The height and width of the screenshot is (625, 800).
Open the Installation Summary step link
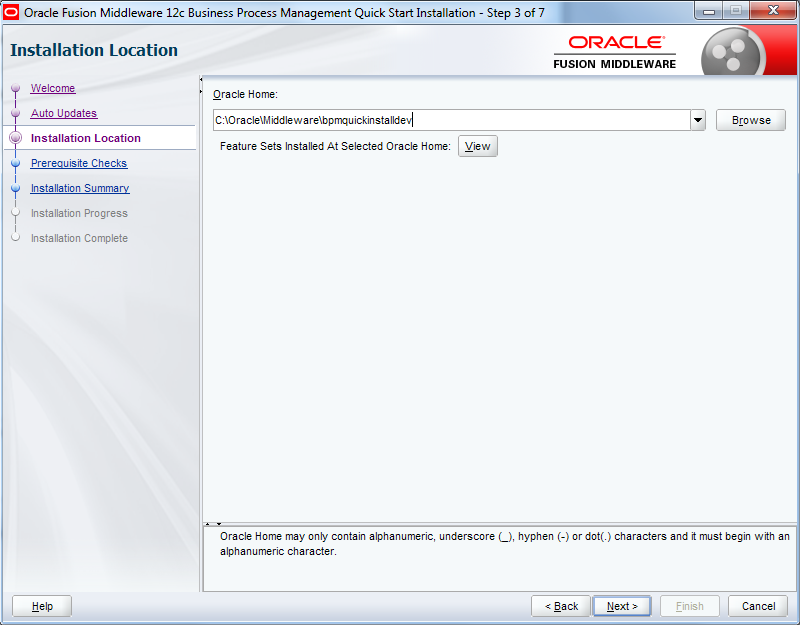click(x=80, y=188)
